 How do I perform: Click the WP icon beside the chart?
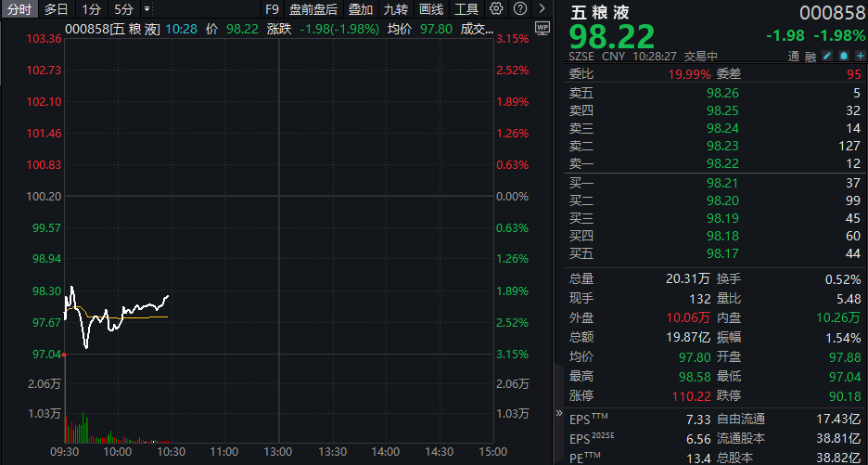[x=542, y=28]
